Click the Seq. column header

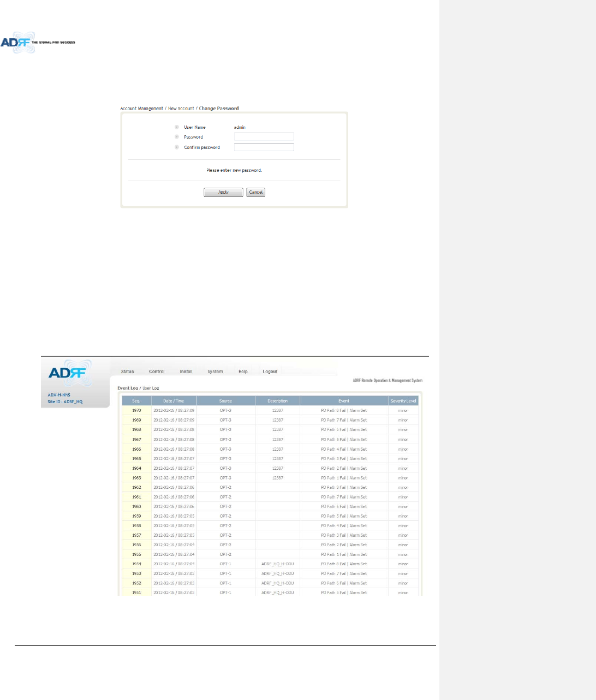click(136, 401)
